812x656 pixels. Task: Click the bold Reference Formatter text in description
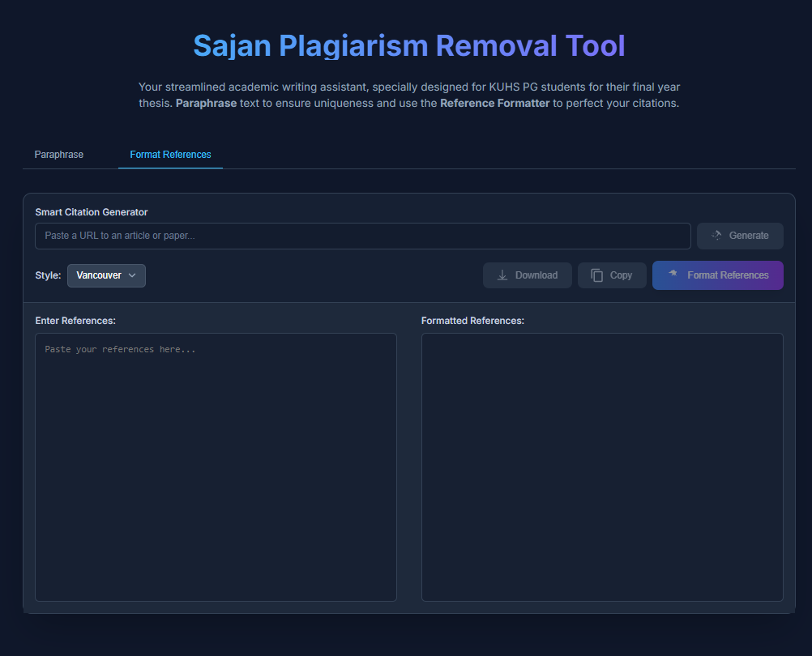point(494,104)
